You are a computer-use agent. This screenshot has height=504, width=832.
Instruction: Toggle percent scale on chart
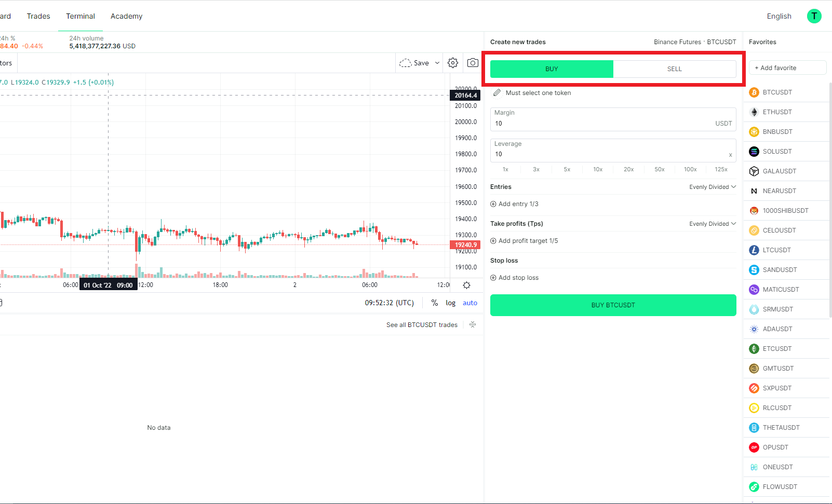click(x=434, y=303)
